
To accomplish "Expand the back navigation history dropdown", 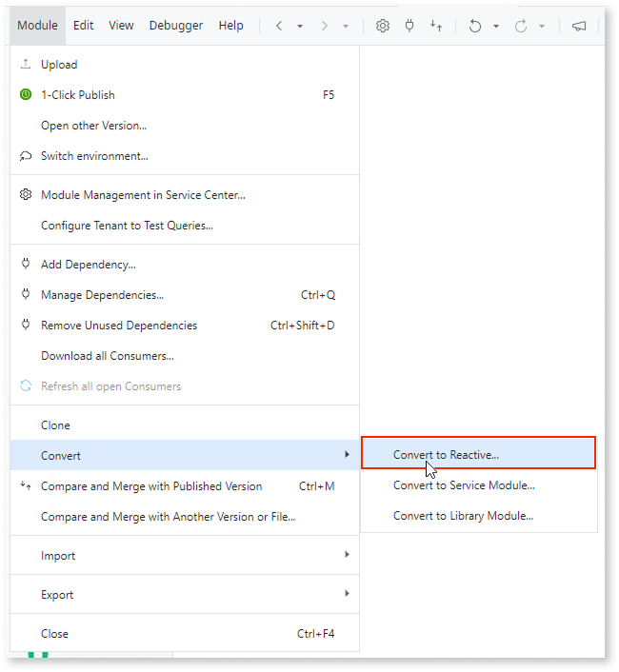I will [300, 27].
